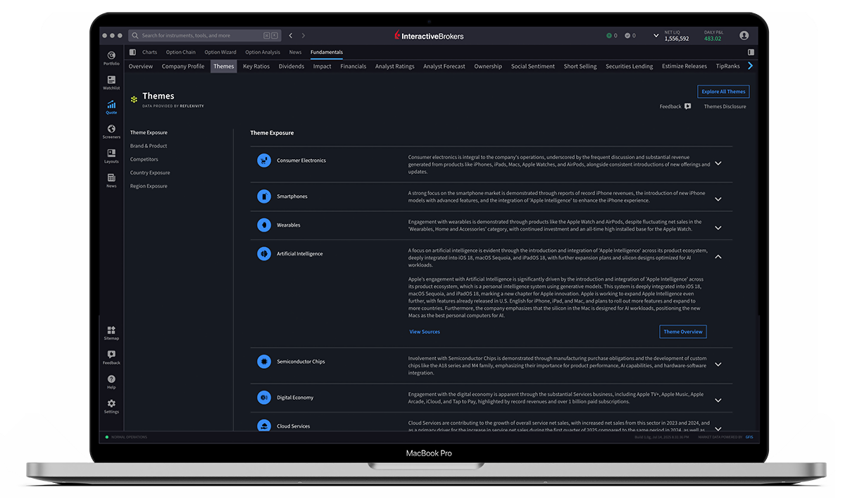Open the Analyst Ratings sub-tab
The width and height of the screenshot is (845, 504).
(395, 66)
